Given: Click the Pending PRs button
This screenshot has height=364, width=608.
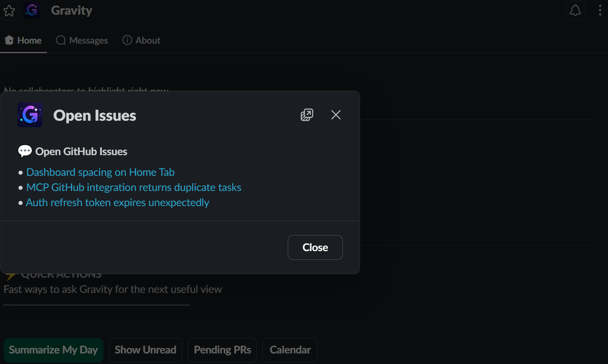Looking at the screenshot, I should [x=222, y=350].
